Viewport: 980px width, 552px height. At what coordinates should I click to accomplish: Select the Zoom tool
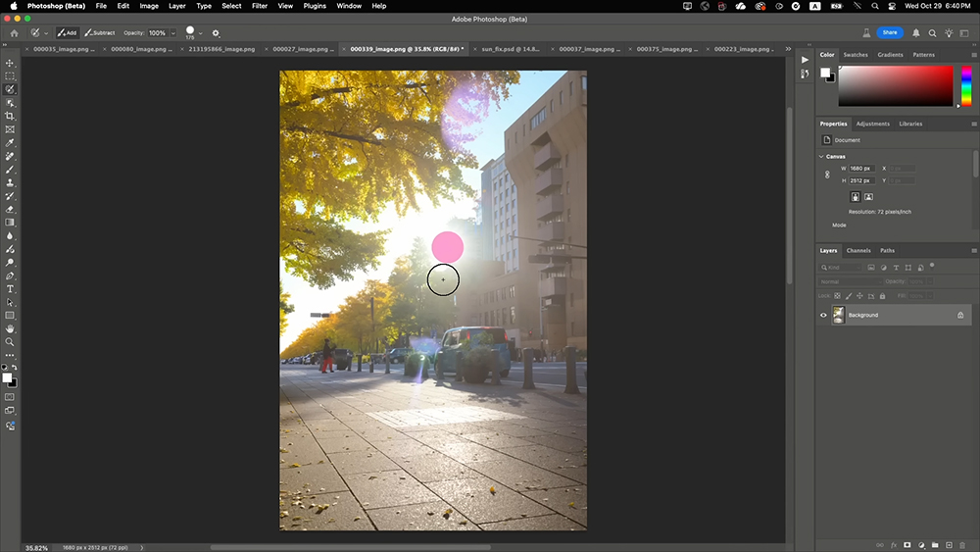pyautogui.click(x=10, y=342)
